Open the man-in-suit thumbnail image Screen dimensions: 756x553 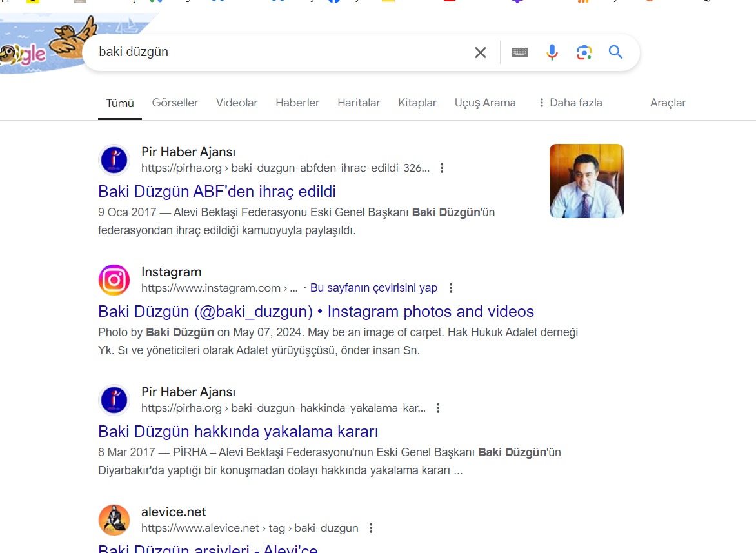pos(586,181)
